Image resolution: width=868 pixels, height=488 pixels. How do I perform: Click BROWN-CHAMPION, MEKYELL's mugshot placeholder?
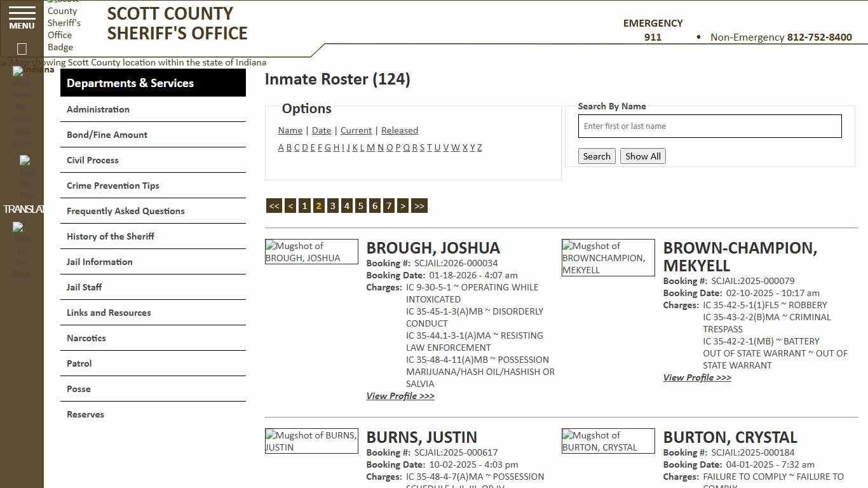coord(607,257)
